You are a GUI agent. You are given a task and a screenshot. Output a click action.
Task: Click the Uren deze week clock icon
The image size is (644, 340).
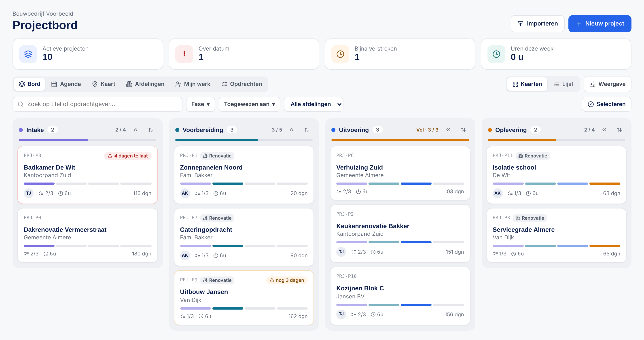click(x=496, y=54)
